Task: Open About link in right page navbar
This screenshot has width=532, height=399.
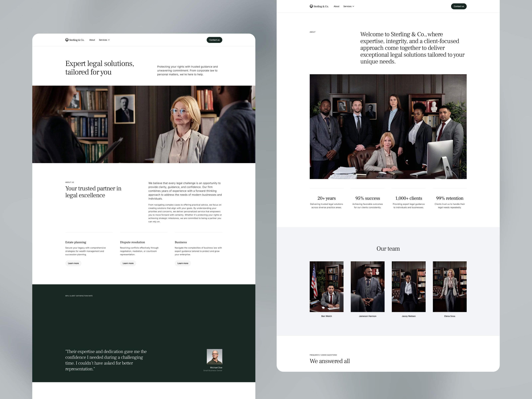Action: pyautogui.click(x=336, y=6)
